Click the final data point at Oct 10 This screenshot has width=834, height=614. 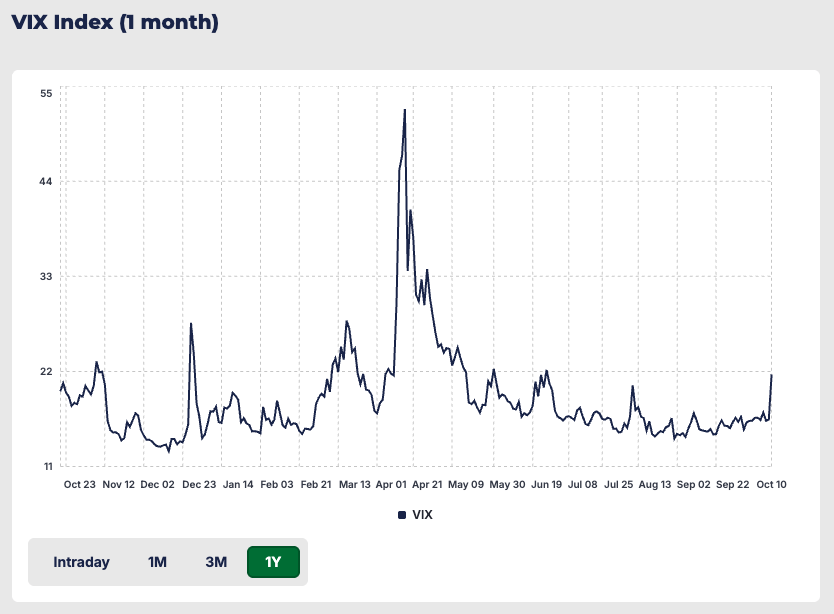click(771, 375)
